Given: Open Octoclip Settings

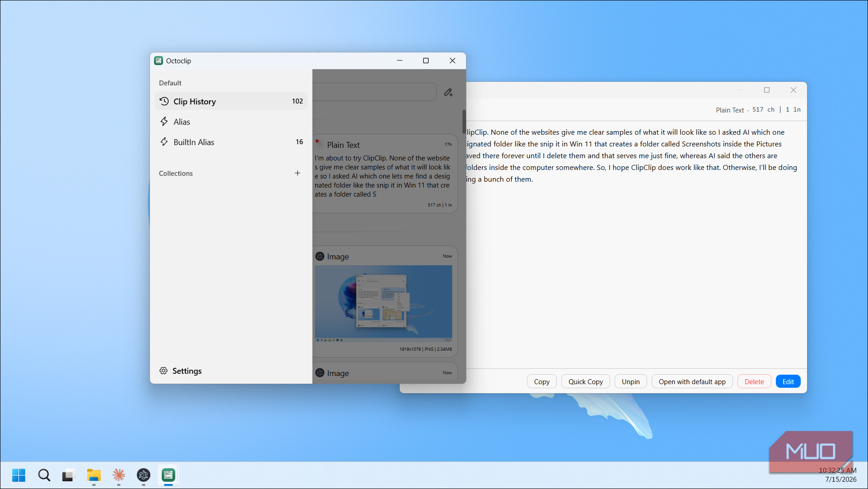Looking at the screenshot, I should pos(181,371).
